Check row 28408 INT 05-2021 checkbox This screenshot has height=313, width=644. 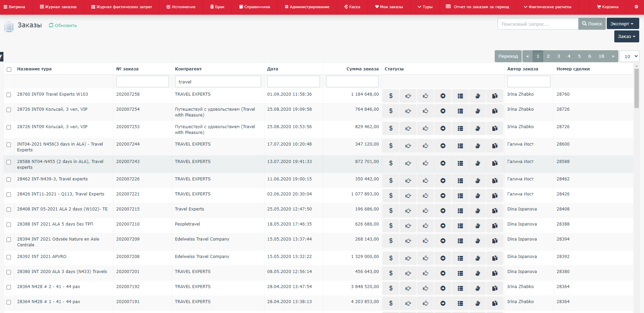pos(9,209)
